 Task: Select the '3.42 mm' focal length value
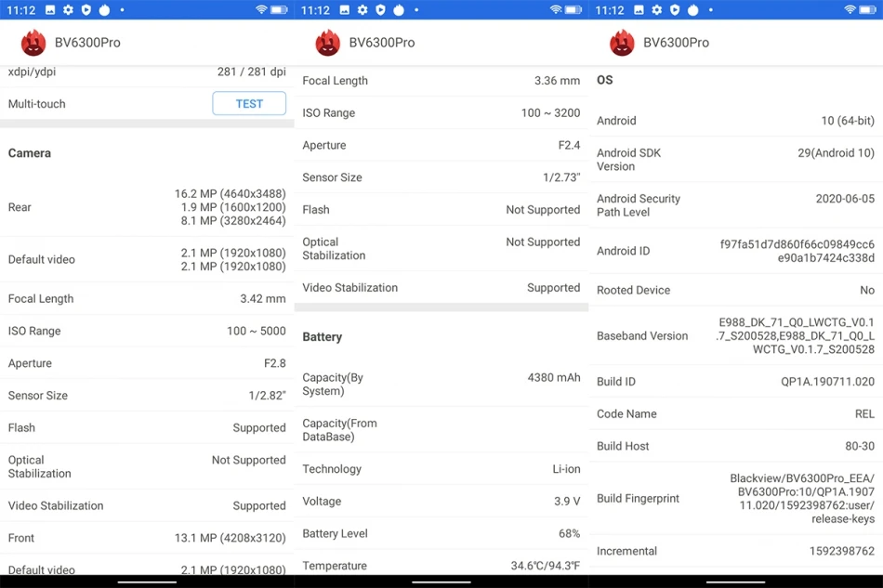coord(263,299)
